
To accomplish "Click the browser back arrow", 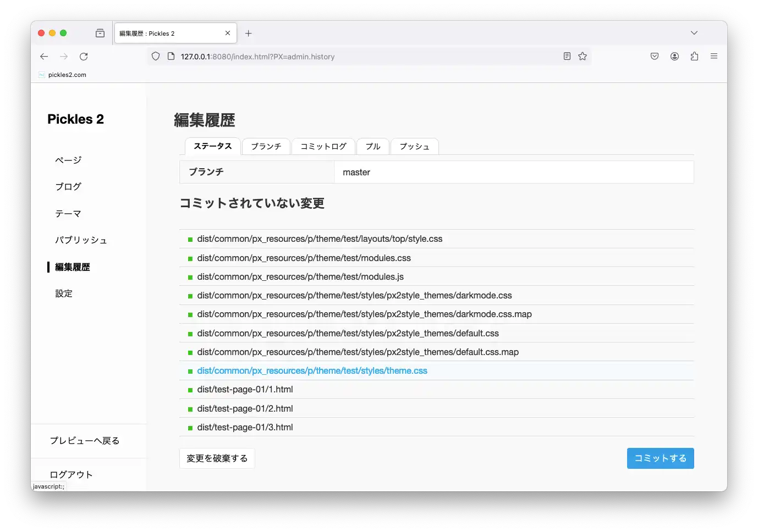I will point(44,57).
